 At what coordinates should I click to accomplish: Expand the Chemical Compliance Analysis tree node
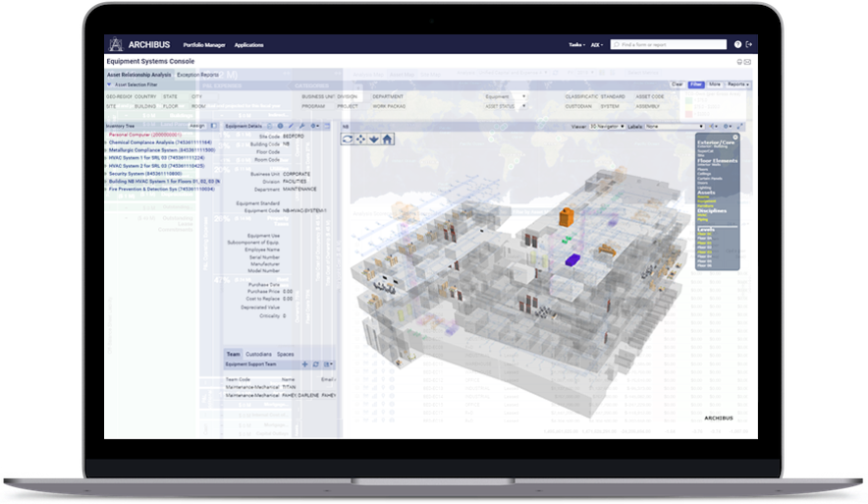click(x=106, y=142)
